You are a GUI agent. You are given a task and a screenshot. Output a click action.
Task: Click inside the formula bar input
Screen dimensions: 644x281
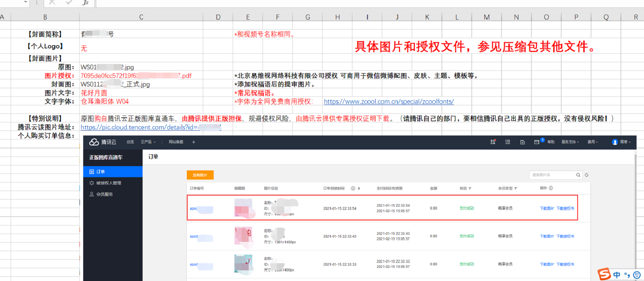point(370,3)
